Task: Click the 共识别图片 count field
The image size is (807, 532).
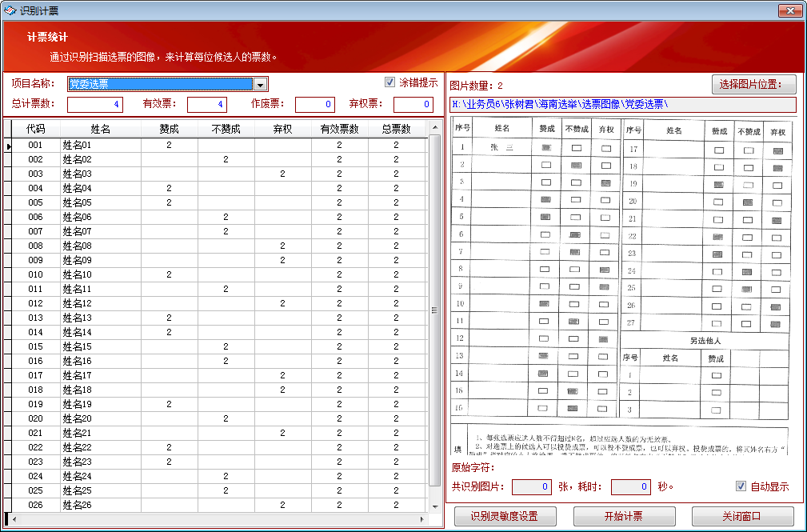Action: click(x=530, y=486)
